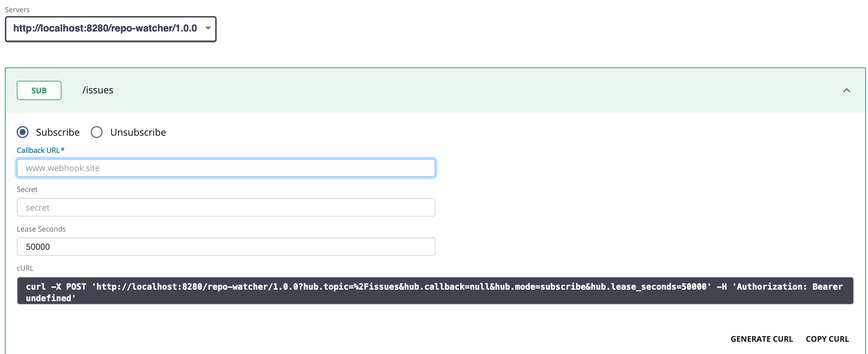Click the SUB method badge

pyautogui.click(x=38, y=90)
